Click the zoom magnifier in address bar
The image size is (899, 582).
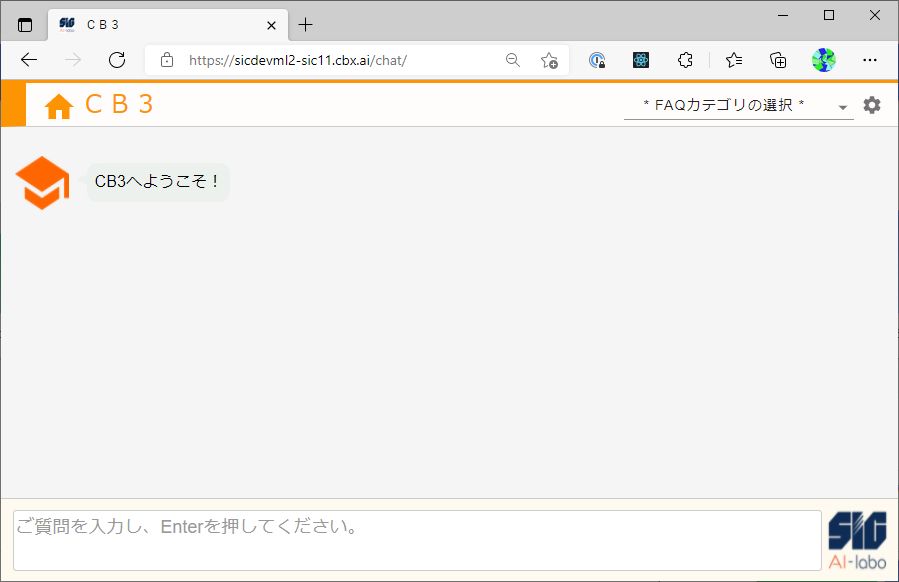point(513,60)
